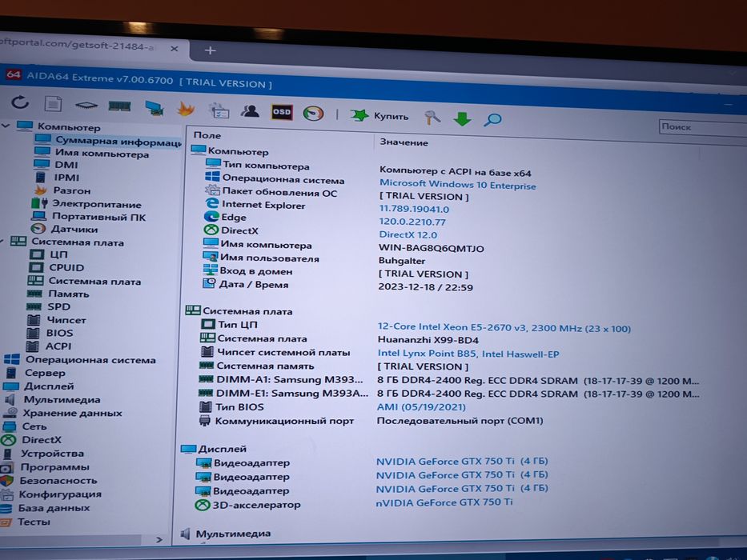The image size is (747, 560).
Task: Open the Программы tree category
Action: tap(45, 467)
